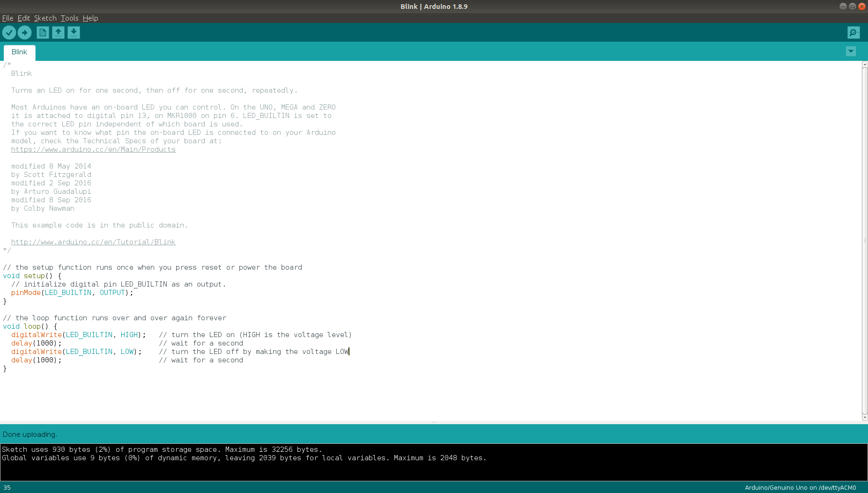Click the 'by Scott Fitzgerald' comment line
This screenshot has width=868, height=493.
point(51,175)
